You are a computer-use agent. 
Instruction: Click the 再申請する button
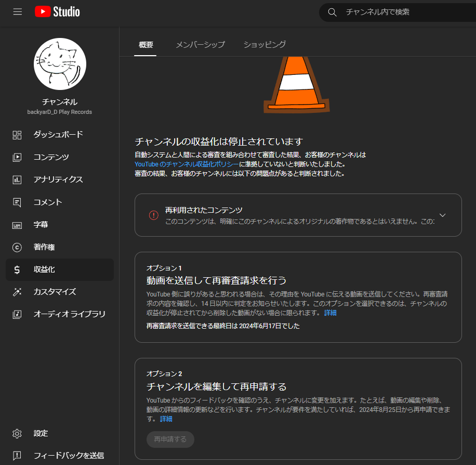[x=170, y=439]
